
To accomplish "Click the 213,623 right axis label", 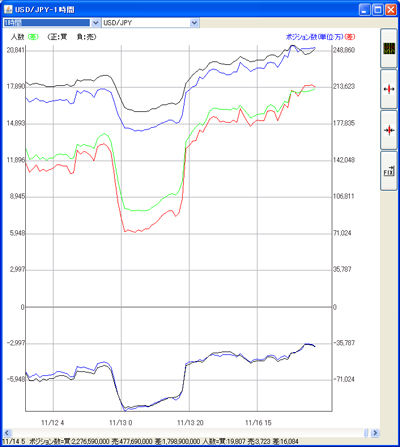I will tap(344, 87).
